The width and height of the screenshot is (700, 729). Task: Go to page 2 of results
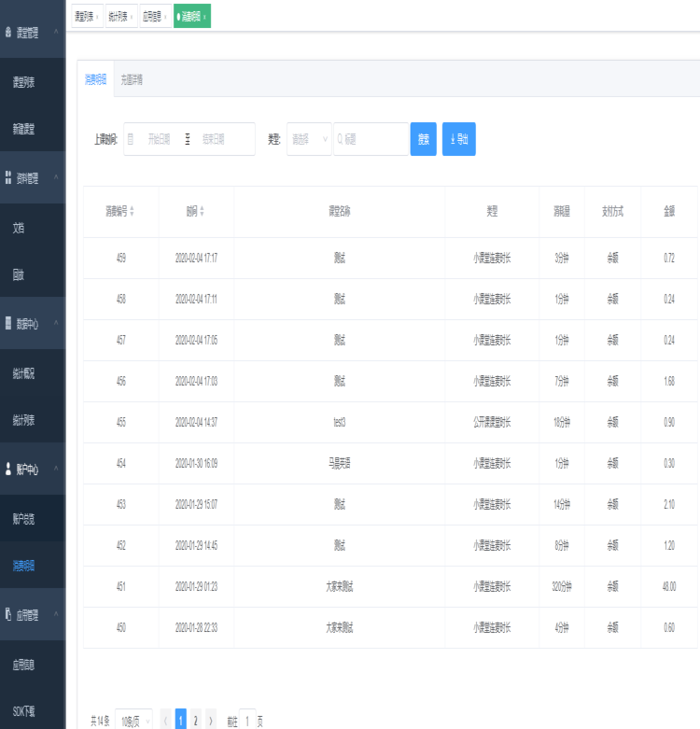196,720
